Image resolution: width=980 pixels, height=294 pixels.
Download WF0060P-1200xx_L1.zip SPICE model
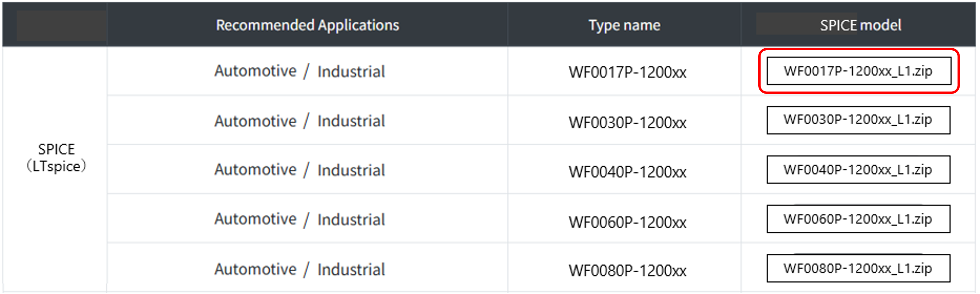click(x=858, y=219)
